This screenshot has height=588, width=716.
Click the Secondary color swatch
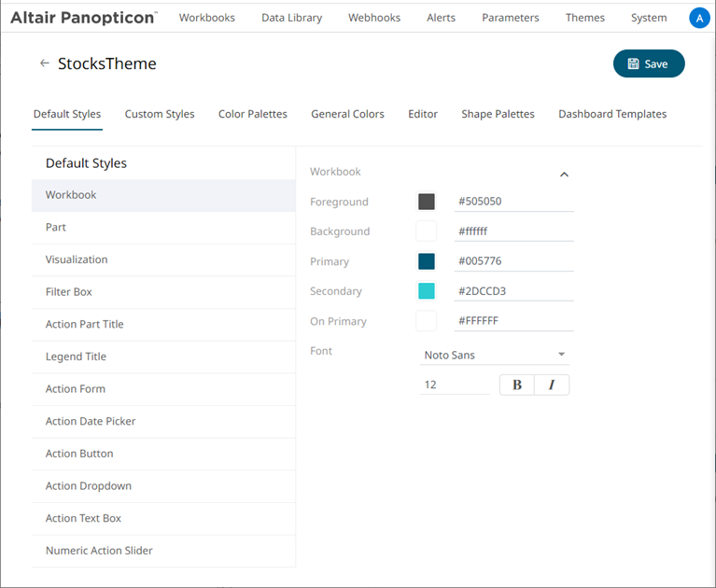(x=427, y=291)
